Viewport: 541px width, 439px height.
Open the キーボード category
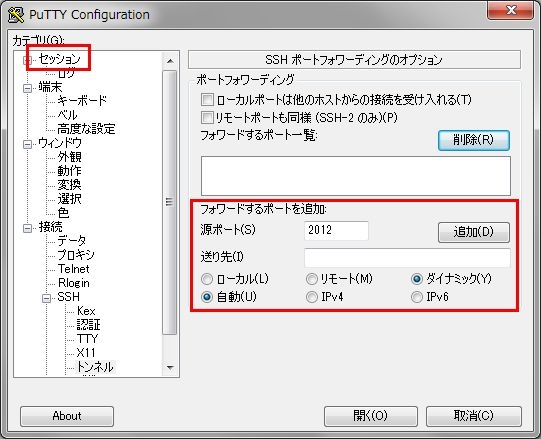click(x=82, y=100)
